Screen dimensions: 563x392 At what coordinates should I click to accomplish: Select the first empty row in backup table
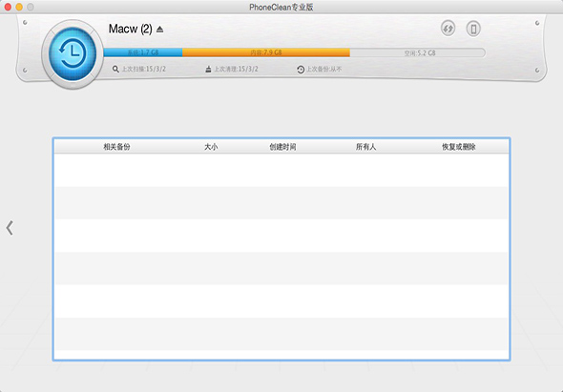[281, 170]
